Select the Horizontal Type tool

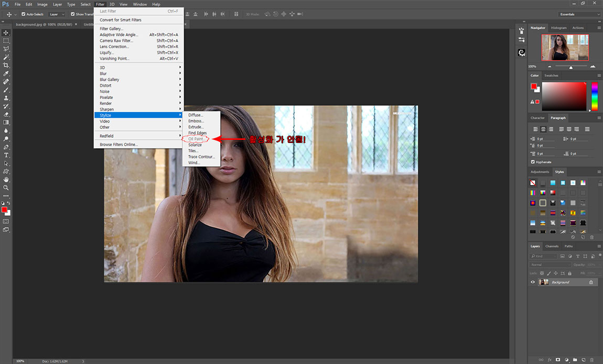6,155
